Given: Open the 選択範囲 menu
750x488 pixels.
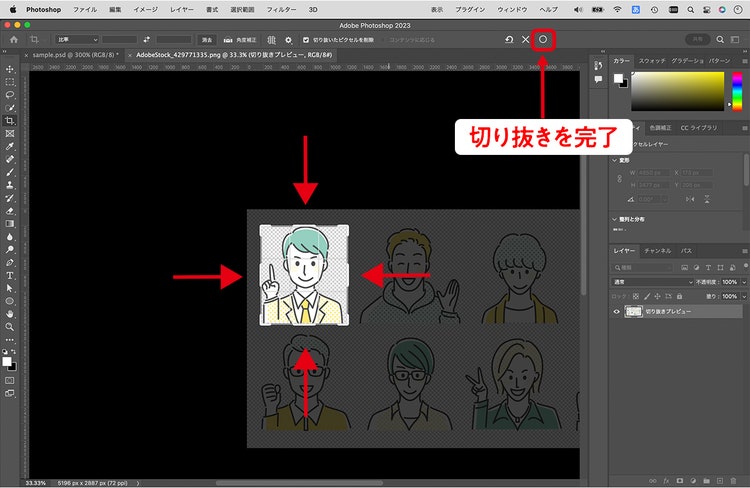Looking at the screenshot, I should pos(243,10).
